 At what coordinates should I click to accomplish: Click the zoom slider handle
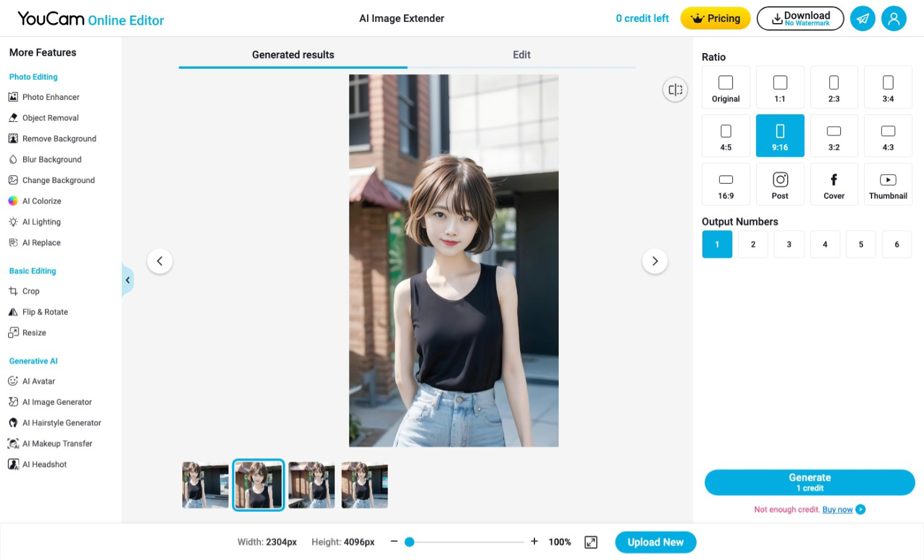tap(410, 542)
